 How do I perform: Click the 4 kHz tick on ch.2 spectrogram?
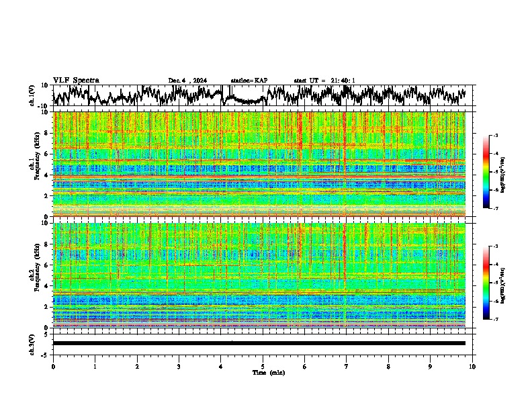[47, 286]
